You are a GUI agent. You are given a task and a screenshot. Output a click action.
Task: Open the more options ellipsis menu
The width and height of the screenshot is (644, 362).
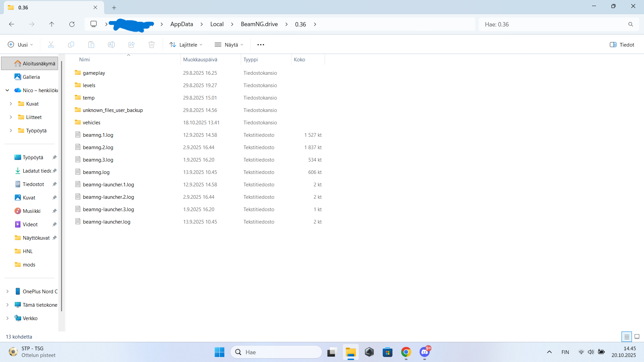261,45
